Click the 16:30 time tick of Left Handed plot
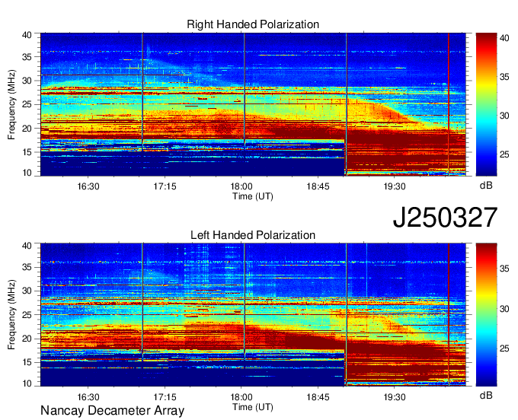518x420 pixels. pos(88,397)
